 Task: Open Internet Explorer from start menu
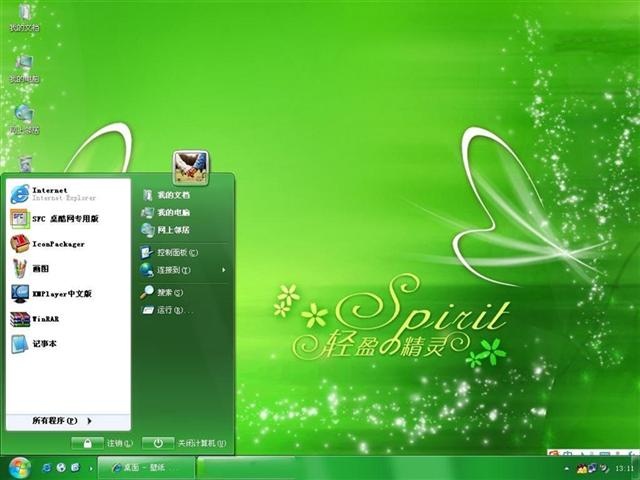click(68, 193)
